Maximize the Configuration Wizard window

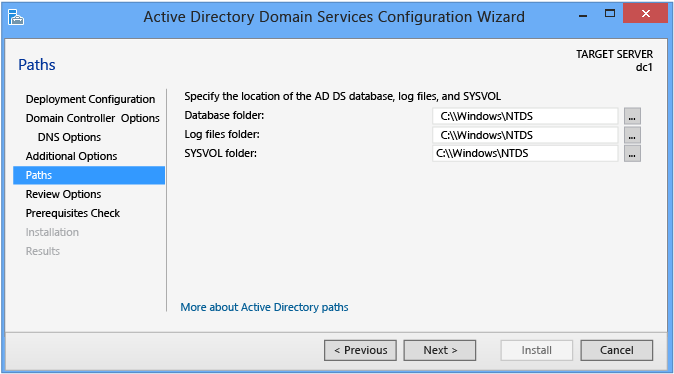tap(610, 14)
